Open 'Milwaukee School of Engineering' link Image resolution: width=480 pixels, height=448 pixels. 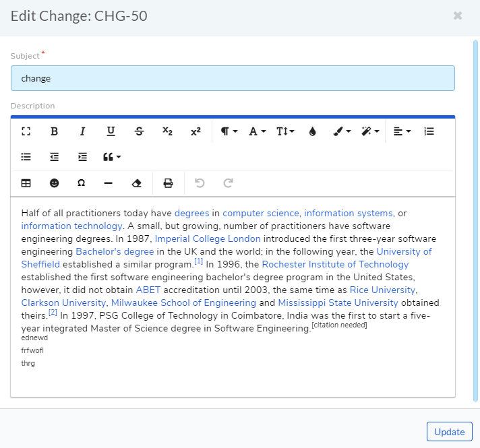tap(183, 302)
